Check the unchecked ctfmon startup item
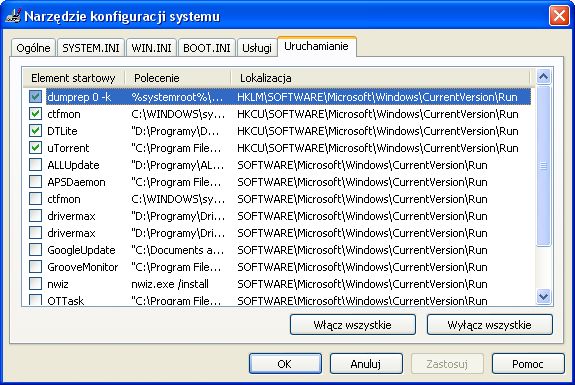The width and height of the screenshot is (575, 385). 36,199
